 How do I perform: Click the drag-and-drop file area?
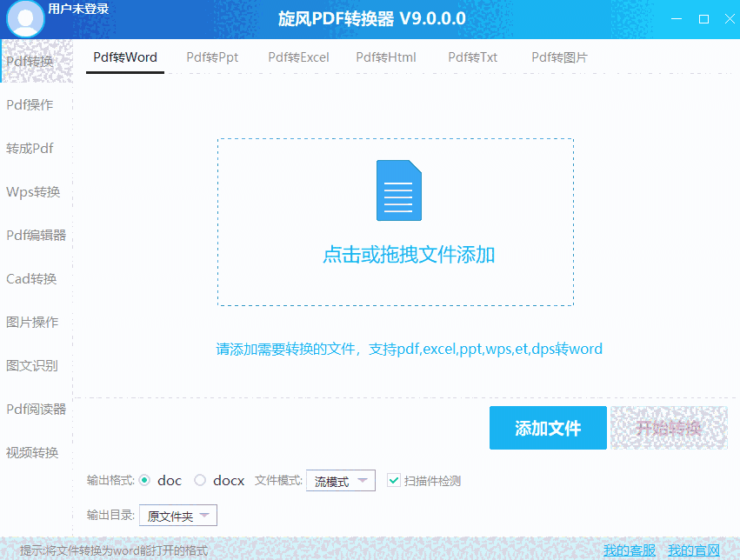pyautogui.click(x=395, y=222)
